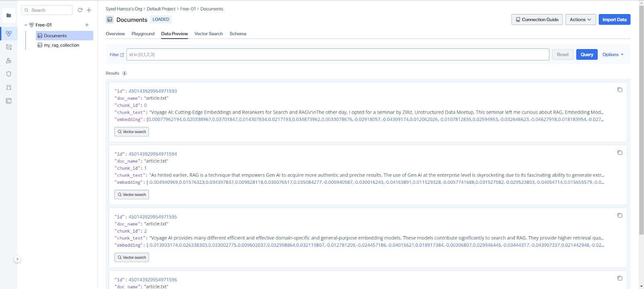Open the projects folder icon in sidebar
The image size is (644, 289).
tap(8, 15)
